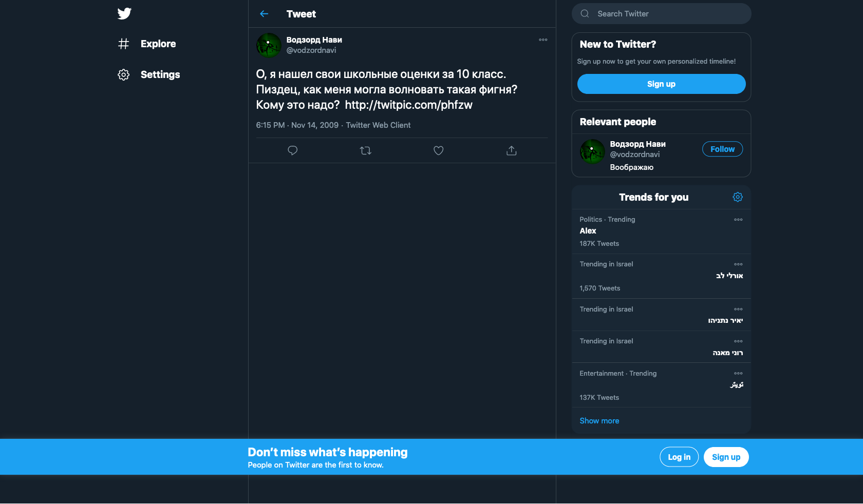The width and height of the screenshot is (863, 504).
Task: Open the Settings menu item
Action: [160, 75]
